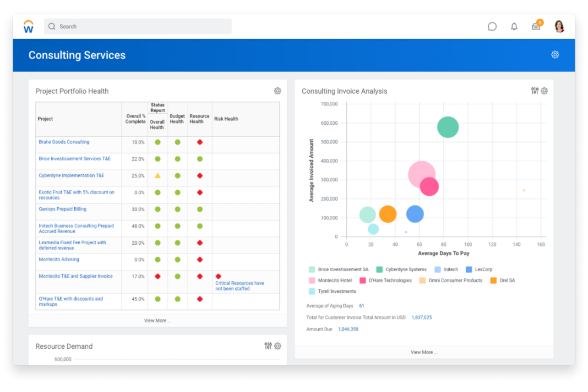The height and width of the screenshot is (392, 588).
Task: Click the Search input field
Action: click(x=137, y=26)
